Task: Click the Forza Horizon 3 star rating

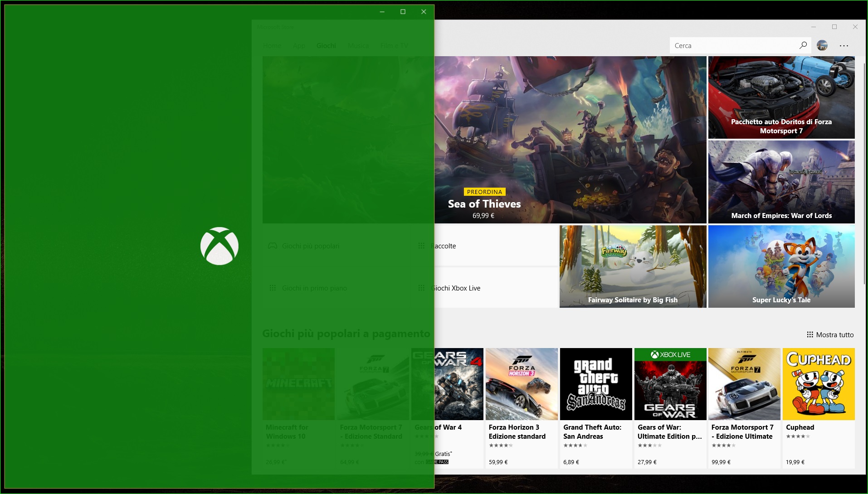Action: click(501, 446)
